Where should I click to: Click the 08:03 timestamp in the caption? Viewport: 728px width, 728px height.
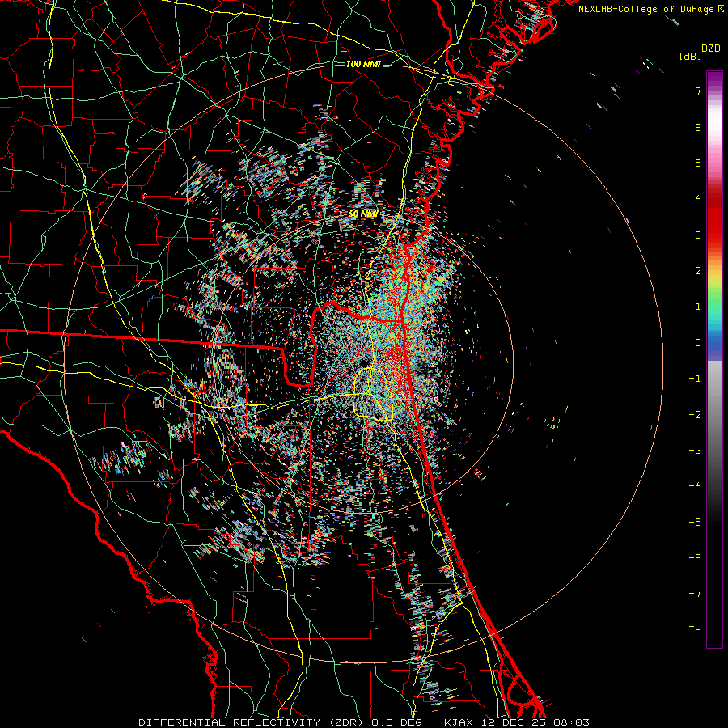(x=572, y=722)
